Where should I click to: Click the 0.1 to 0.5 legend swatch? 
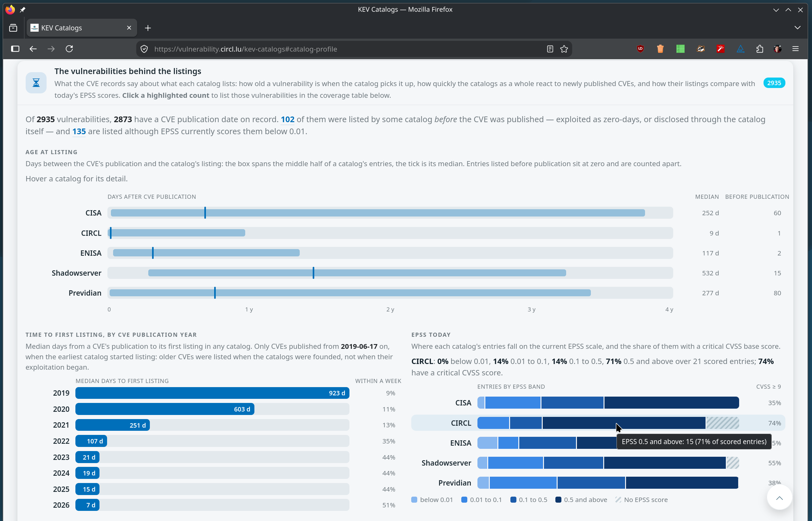tap(513, 500)
